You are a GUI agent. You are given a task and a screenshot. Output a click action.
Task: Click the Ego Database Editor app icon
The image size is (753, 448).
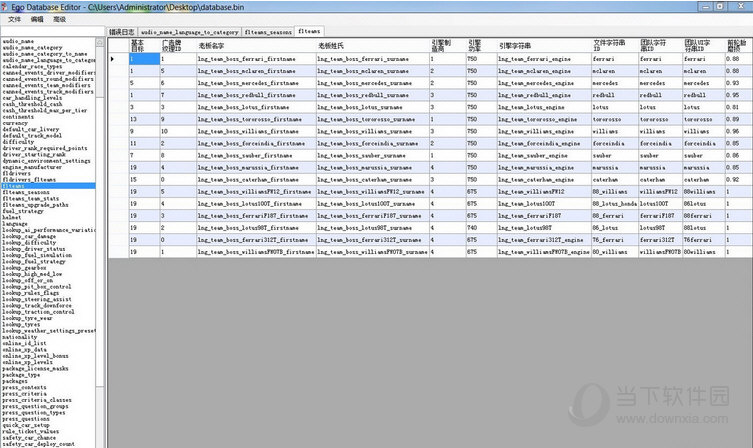pyautogui.click(x=4, y=7)
